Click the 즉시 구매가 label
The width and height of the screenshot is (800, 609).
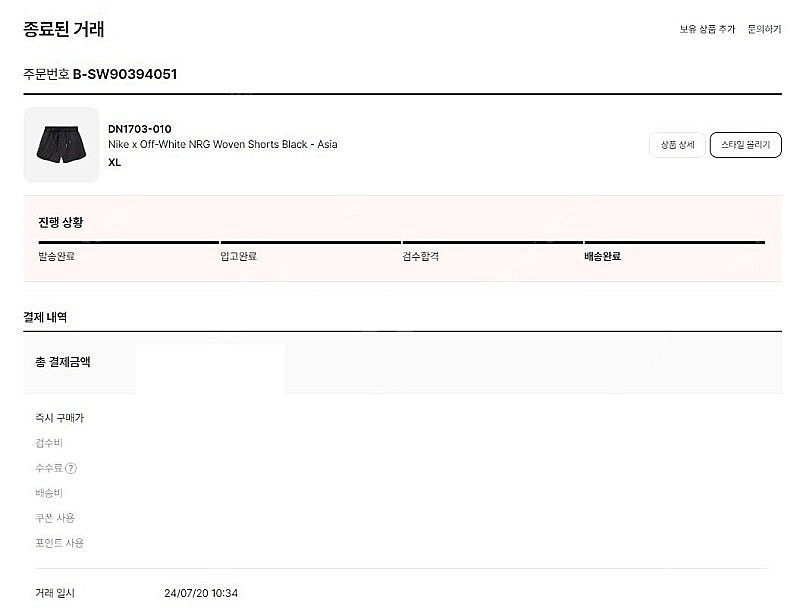[59, 418]
